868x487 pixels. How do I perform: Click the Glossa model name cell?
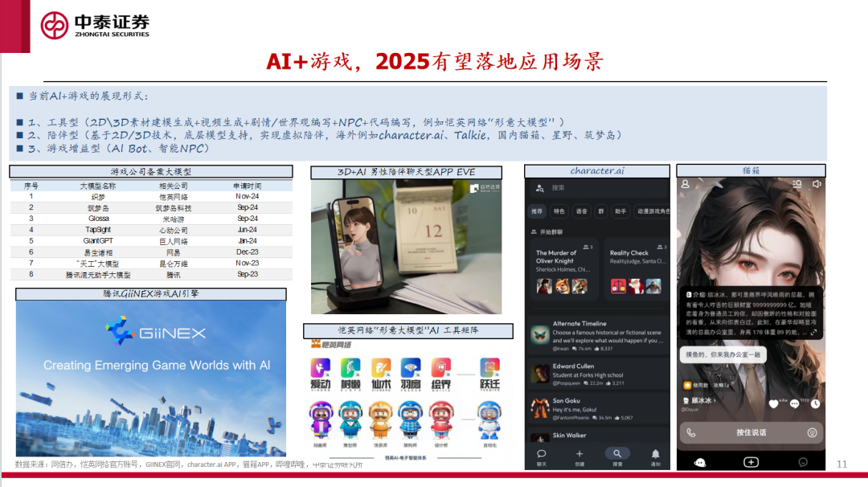coord(98,219)
